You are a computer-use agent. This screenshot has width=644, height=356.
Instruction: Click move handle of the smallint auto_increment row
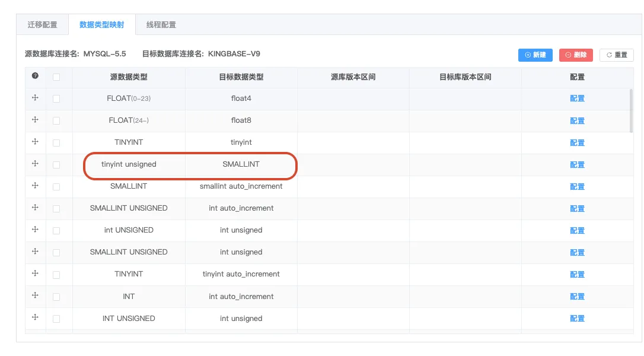(x=36, y=186)
